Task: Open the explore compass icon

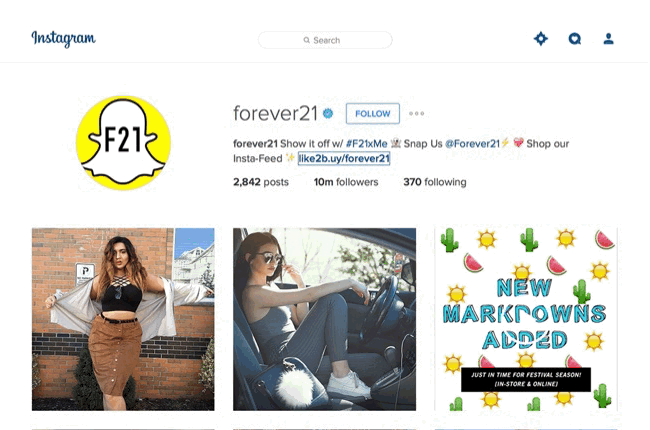Action: coord(541,39)
